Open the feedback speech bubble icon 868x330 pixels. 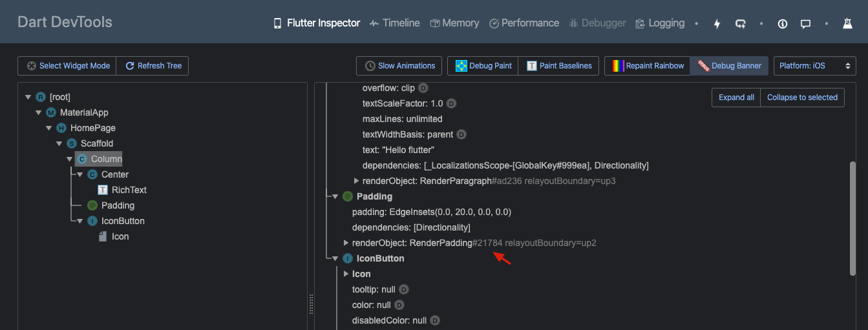[805, 24]
